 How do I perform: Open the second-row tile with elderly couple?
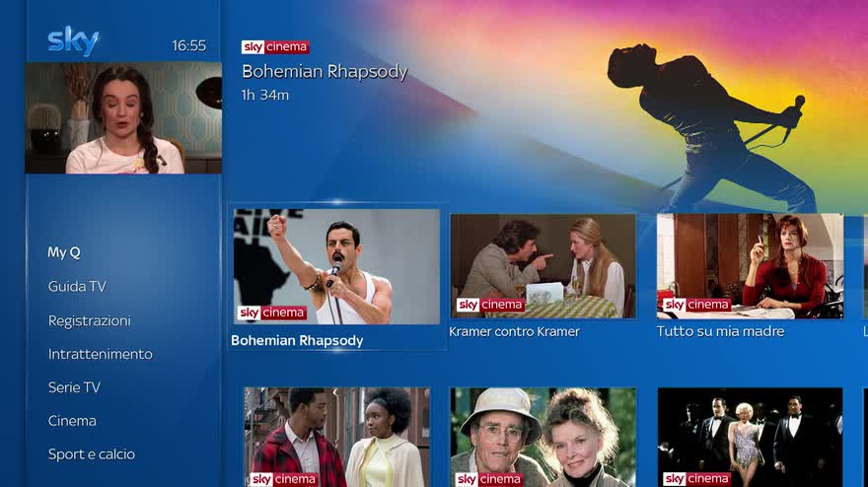point(543,437)
